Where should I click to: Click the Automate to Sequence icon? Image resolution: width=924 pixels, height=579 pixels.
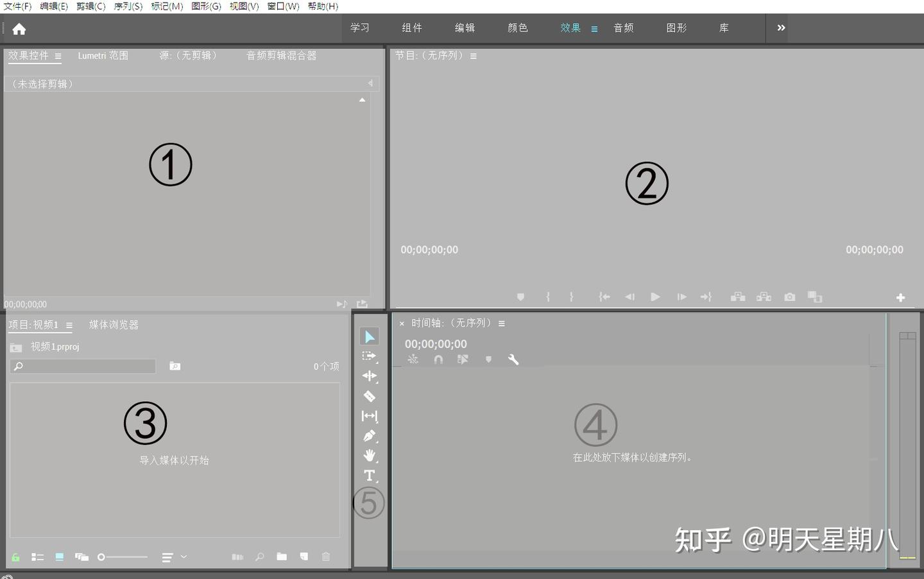coord(237,557)
